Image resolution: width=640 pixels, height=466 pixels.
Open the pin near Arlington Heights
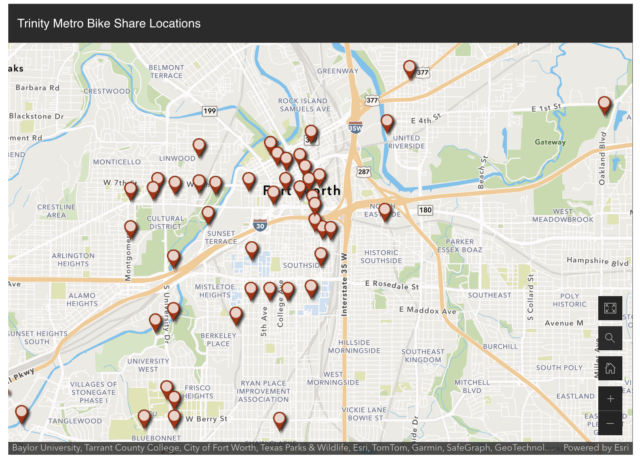point(130,229)
